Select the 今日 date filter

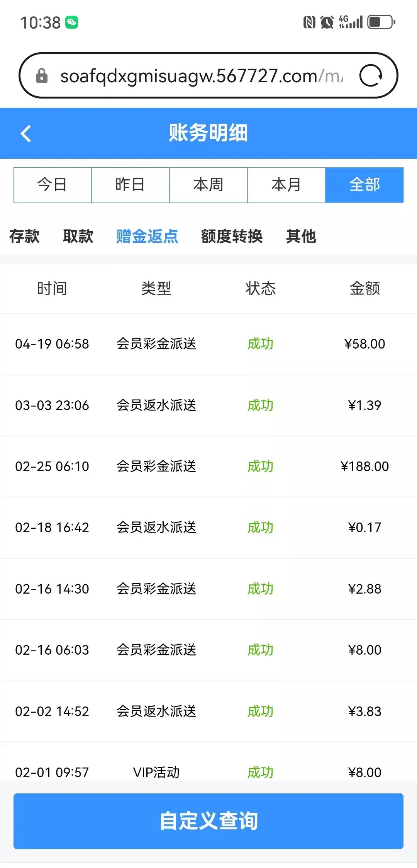click(x=53, y=185)
